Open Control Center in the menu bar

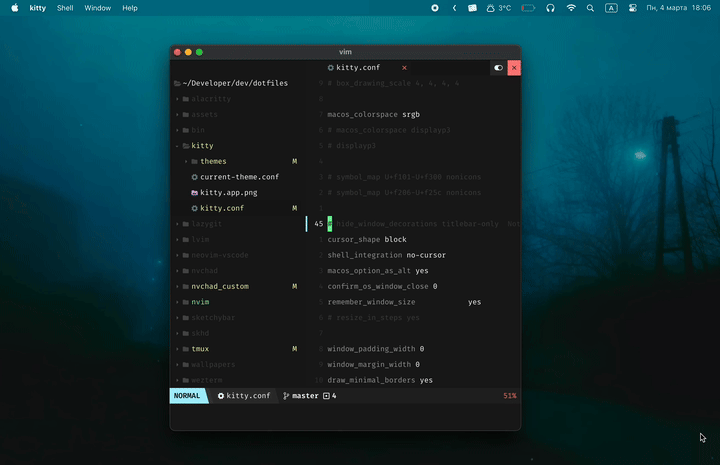(632, 8)
